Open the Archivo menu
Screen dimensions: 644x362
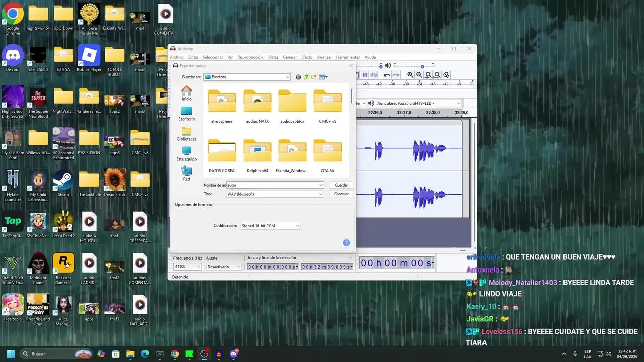tap(177, 57)
